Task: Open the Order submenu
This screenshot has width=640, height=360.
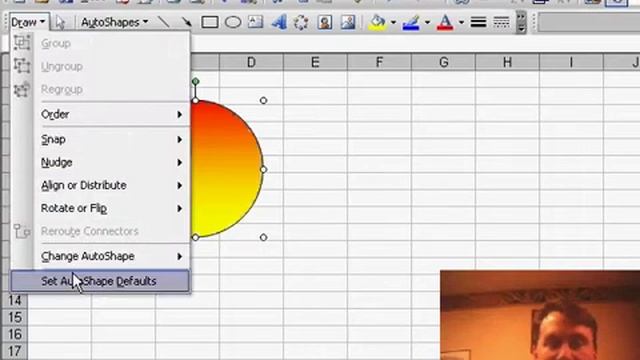Action: 111,114
